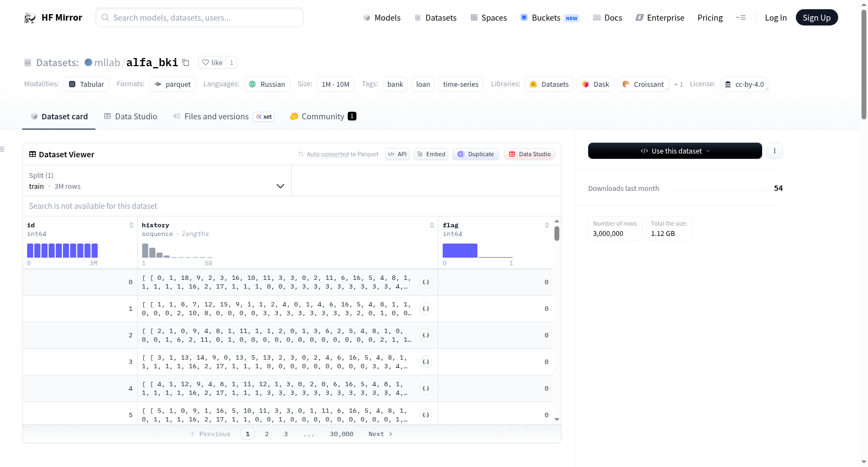Click the Duplicate button
This screenshot has height=467, width=868.
[476, 154]
